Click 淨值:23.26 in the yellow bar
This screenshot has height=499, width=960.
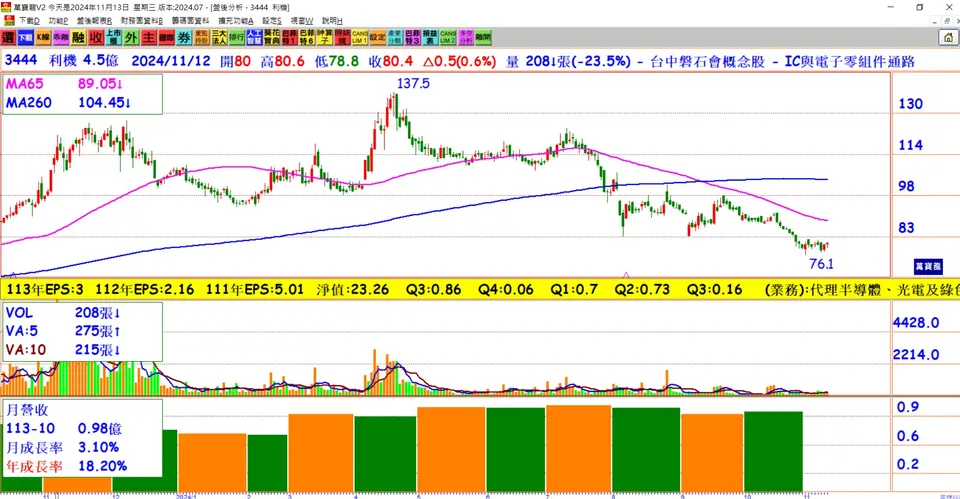[x=353, y=290]
